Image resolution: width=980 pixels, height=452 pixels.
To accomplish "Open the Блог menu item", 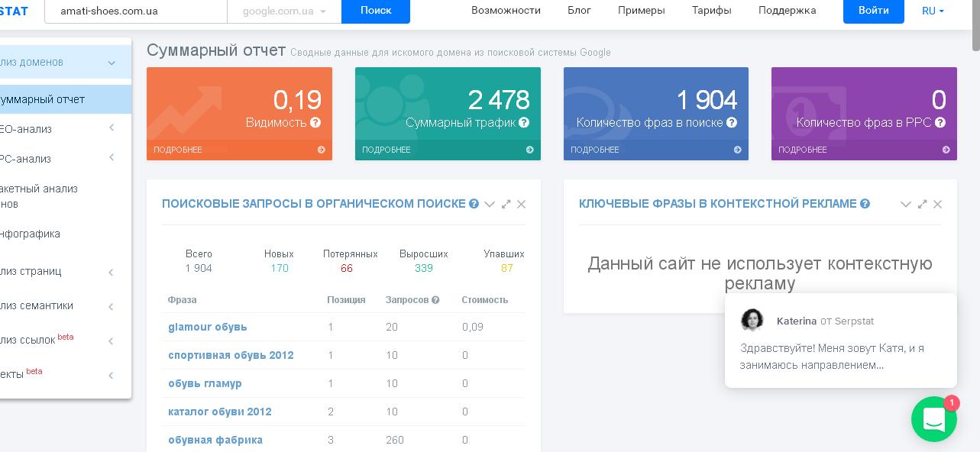I will (579, 11).
